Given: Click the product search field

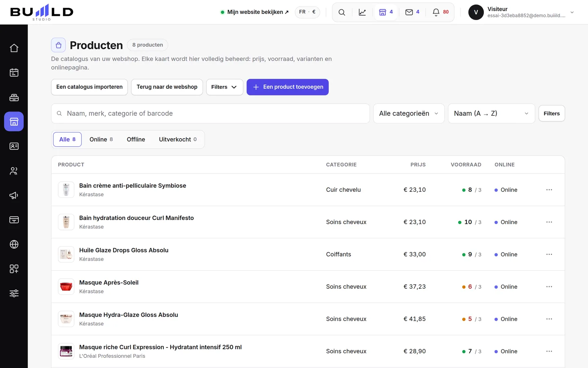Looking at the screenshot, I should pos(210,113).
